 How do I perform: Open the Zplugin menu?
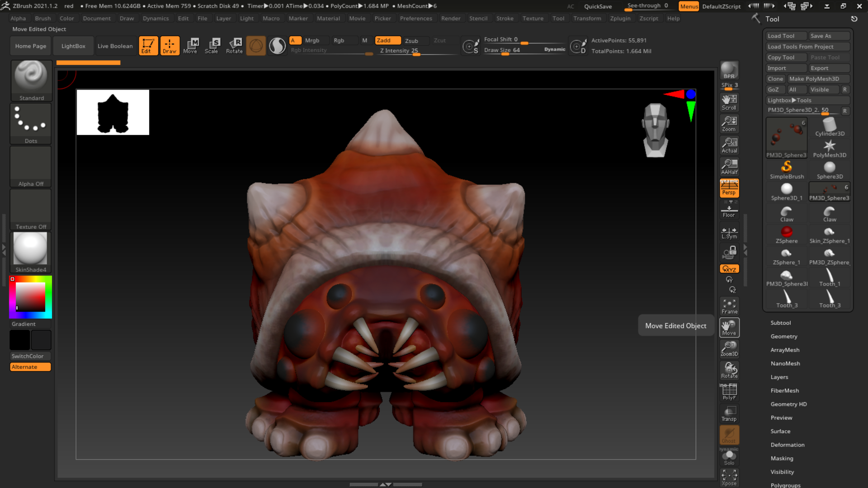(620, 19)
